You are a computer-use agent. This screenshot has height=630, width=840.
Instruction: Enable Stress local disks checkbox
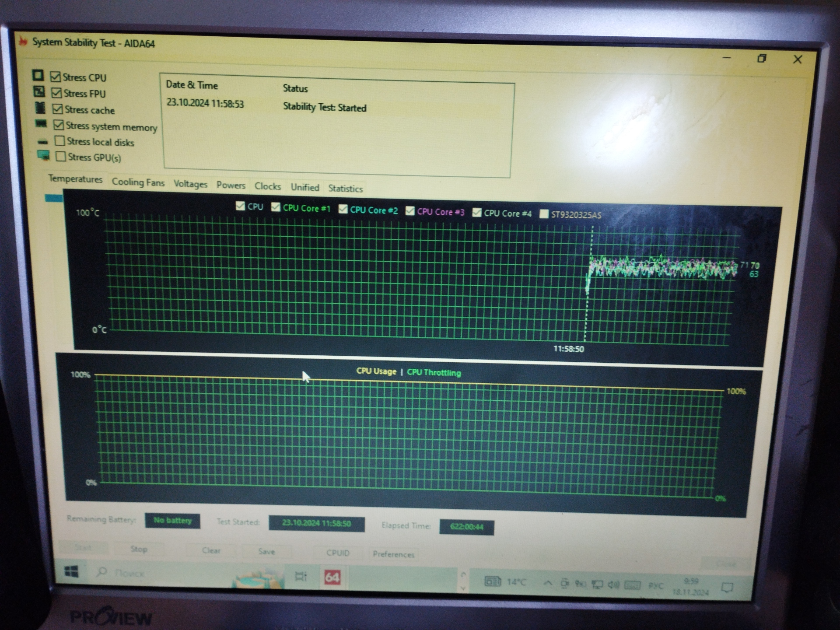pyautogui.click(x=59, y=140)
